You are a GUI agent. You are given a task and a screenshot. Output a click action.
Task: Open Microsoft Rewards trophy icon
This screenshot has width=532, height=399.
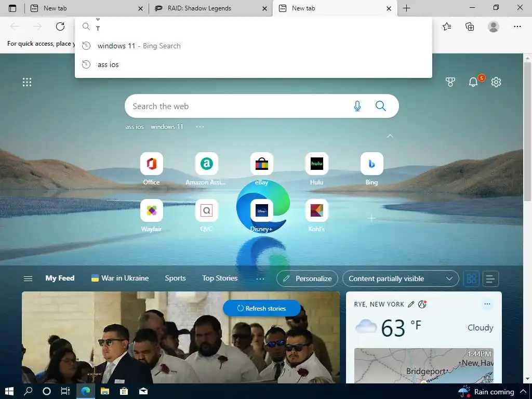[x=450, y=82]
